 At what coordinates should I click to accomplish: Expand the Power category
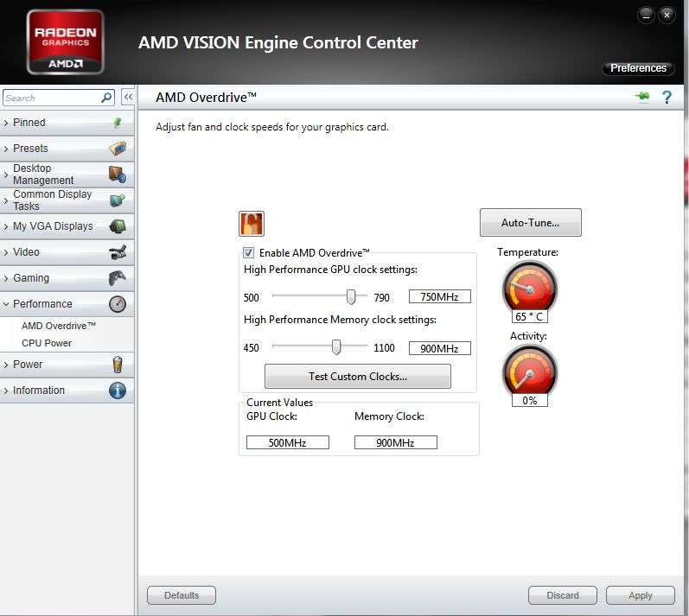[67, 365]
